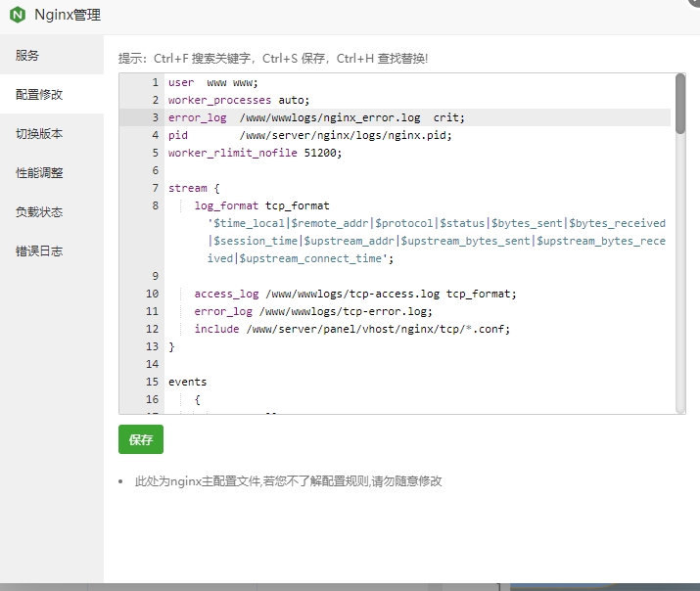Image resolution: width=700 pixels, height=591 pixels.
Task: Click the 'log_format tcp_format' line
Action: (x=261, y=205)
